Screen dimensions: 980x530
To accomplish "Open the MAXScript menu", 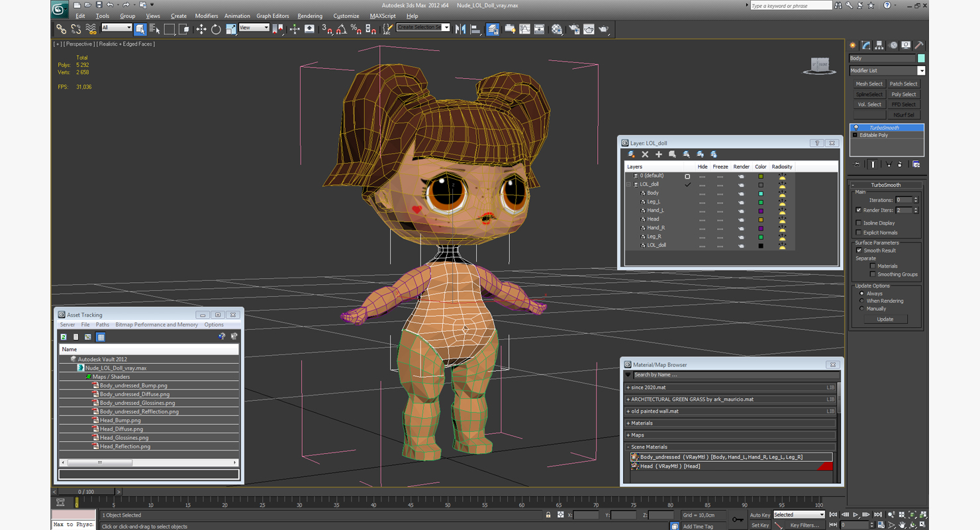I will tap(383, 16).
